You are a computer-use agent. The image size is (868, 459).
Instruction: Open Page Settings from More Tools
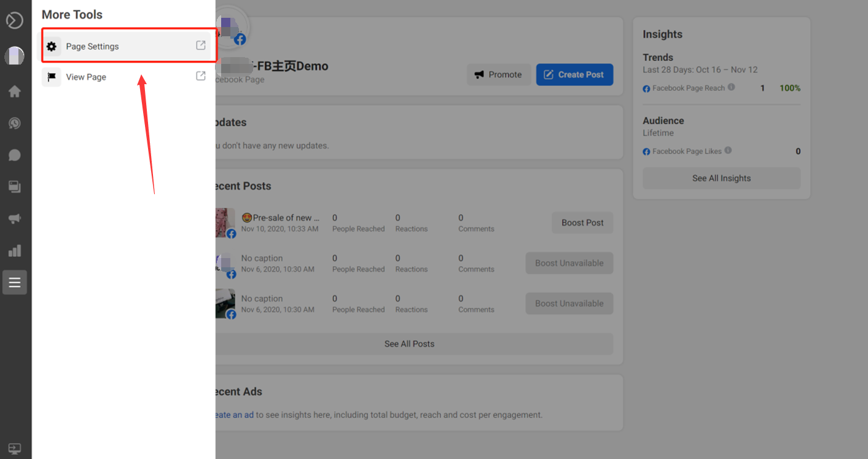(x=92, y=47)
